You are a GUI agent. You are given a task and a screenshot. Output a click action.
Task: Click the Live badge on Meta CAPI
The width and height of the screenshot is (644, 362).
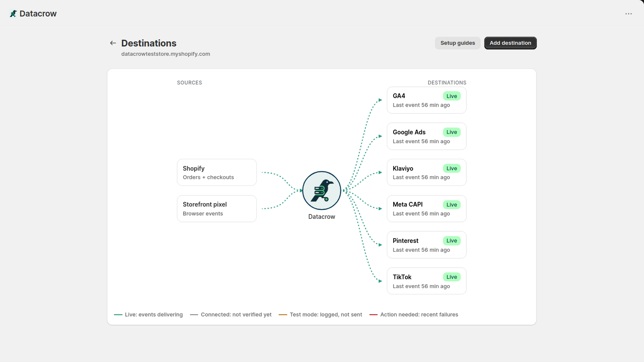pyautogui.click(x=452, y=205)
